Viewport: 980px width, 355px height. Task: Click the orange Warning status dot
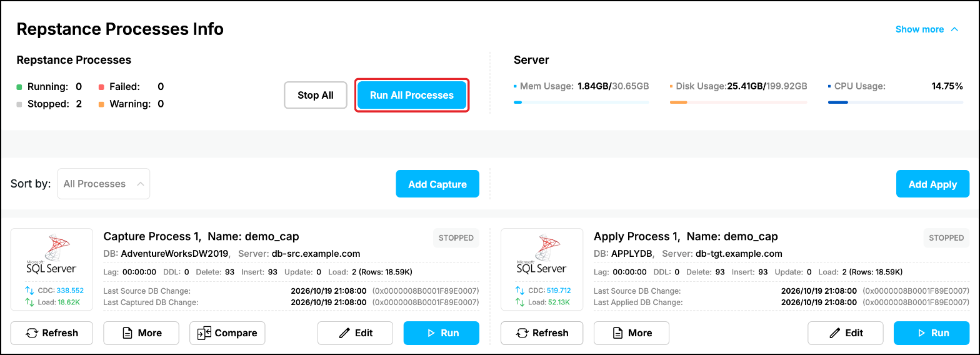[101, 104]
